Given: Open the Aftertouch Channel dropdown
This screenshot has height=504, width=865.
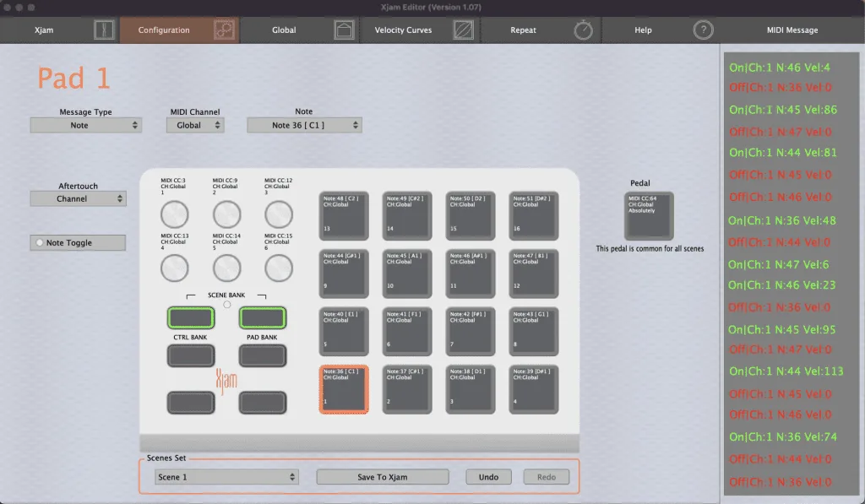Looking at the screenshot, I should [x=79, y=198].
